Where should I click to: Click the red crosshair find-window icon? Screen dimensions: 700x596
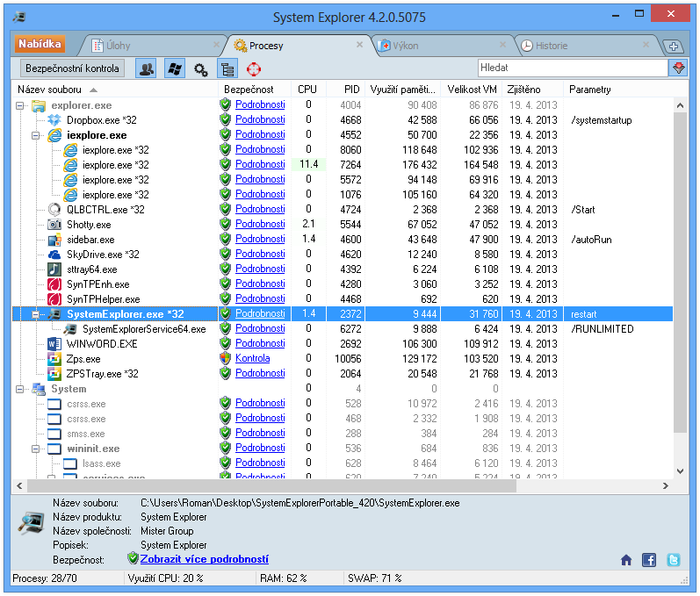tap(254, 69)
